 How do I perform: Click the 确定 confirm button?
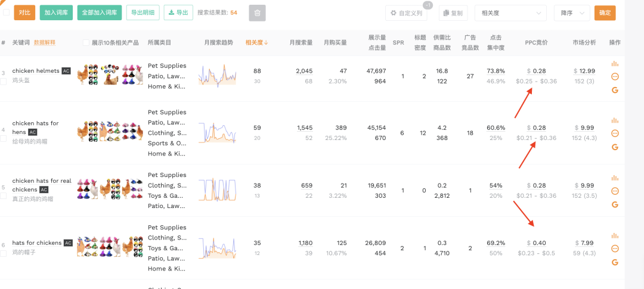click(x=605, y=13)
